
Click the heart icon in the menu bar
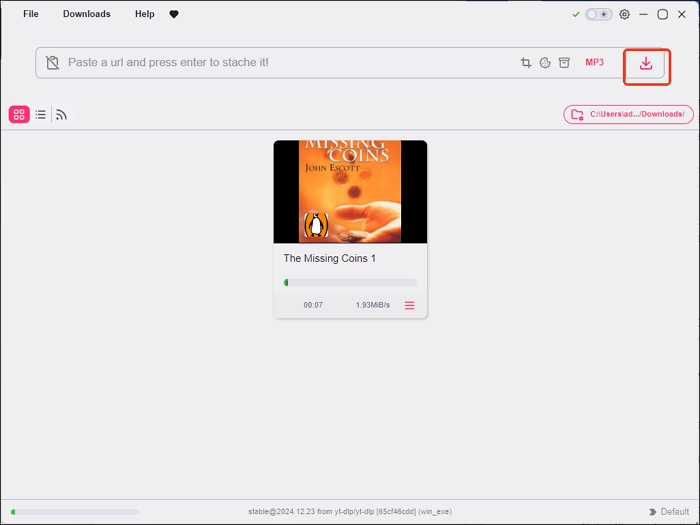click(174, 15)
